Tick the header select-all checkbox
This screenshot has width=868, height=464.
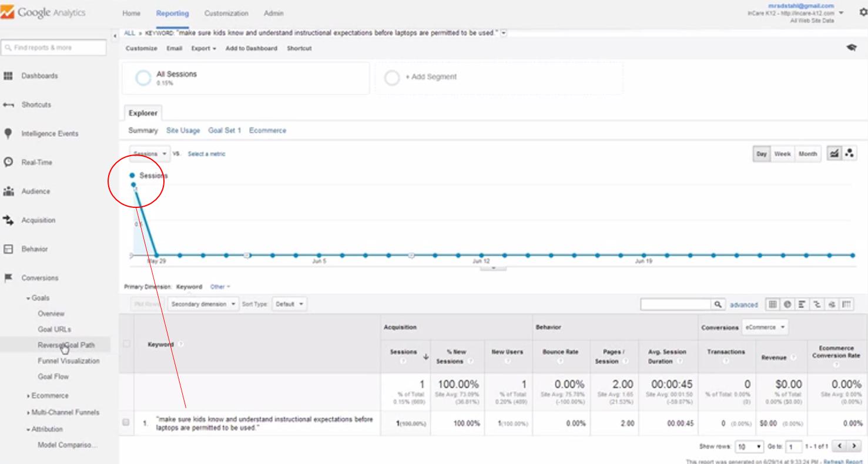pos(126,344)
